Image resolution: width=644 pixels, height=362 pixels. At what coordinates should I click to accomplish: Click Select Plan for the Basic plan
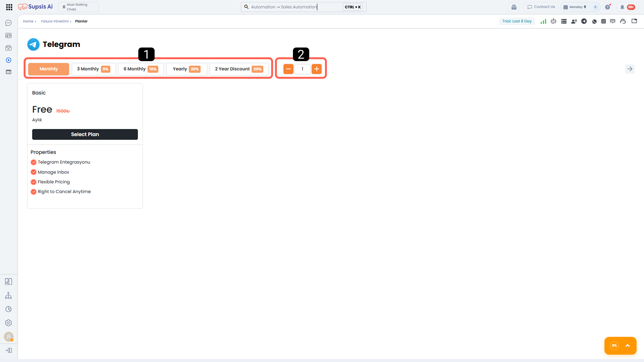pyautogui.click(x=85, y=134)
